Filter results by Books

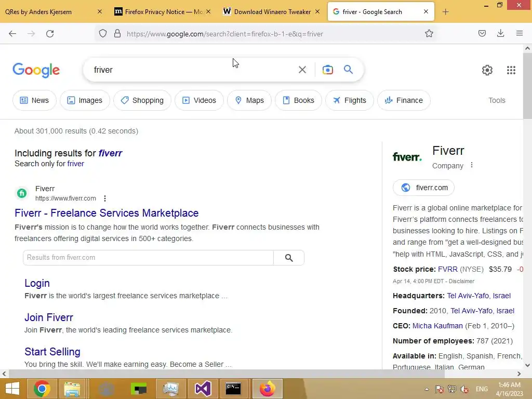click(x=298, y=100)
